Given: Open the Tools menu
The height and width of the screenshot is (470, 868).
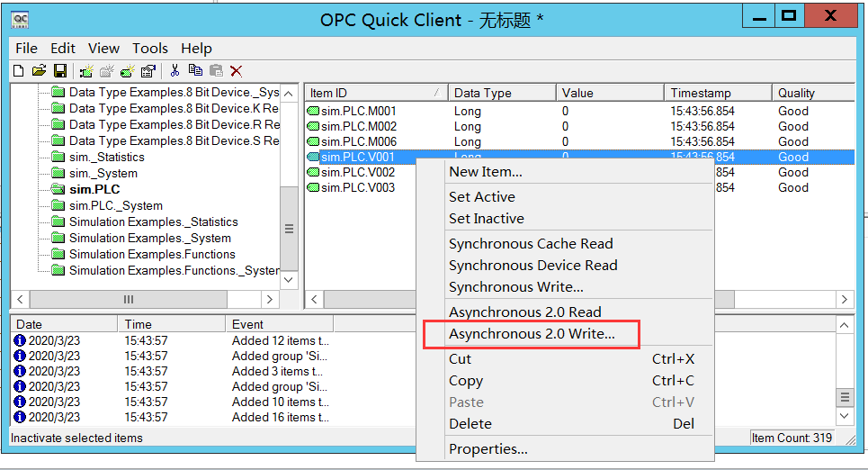Looking at the screenshot, I should click(150, 49).
